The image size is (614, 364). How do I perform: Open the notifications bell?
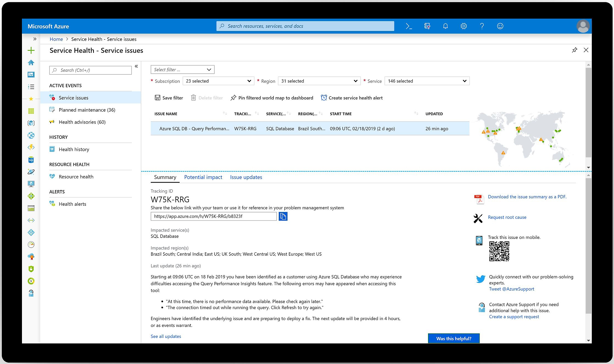[445, 26]
